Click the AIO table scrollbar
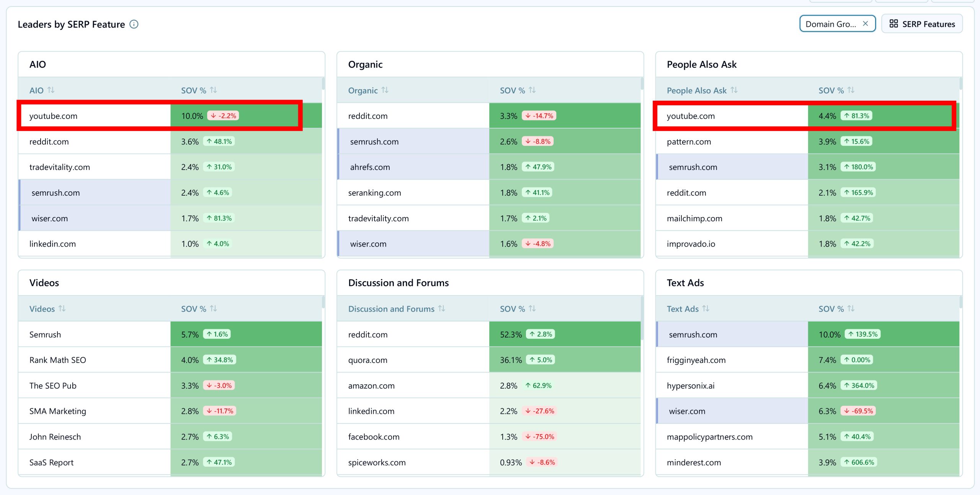The height and width of the screenshot is (495, 980). tap(323, 83)
